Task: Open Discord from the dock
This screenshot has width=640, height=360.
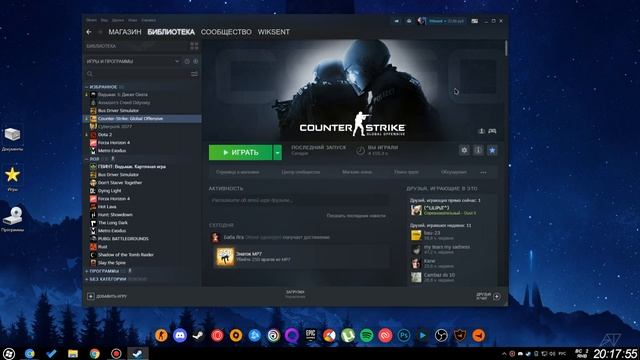Action: (x=180, y=336)
